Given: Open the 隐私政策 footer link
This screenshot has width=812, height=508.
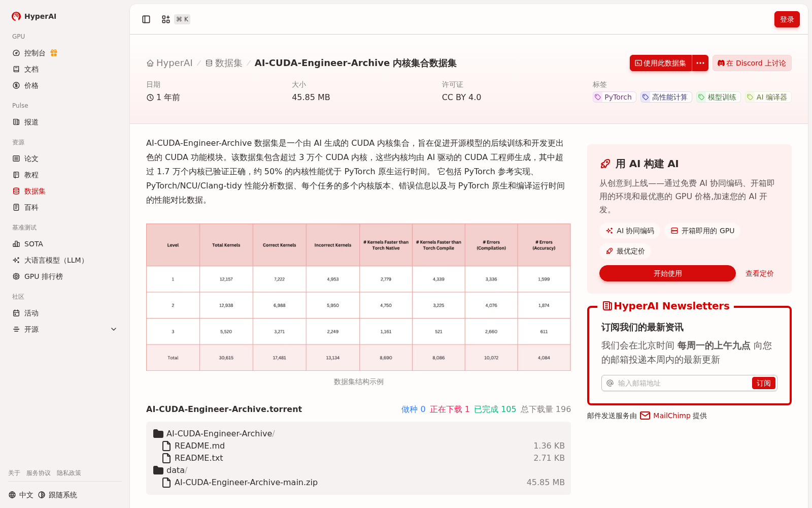Looking at the screenshot, I should click(69, 473).
